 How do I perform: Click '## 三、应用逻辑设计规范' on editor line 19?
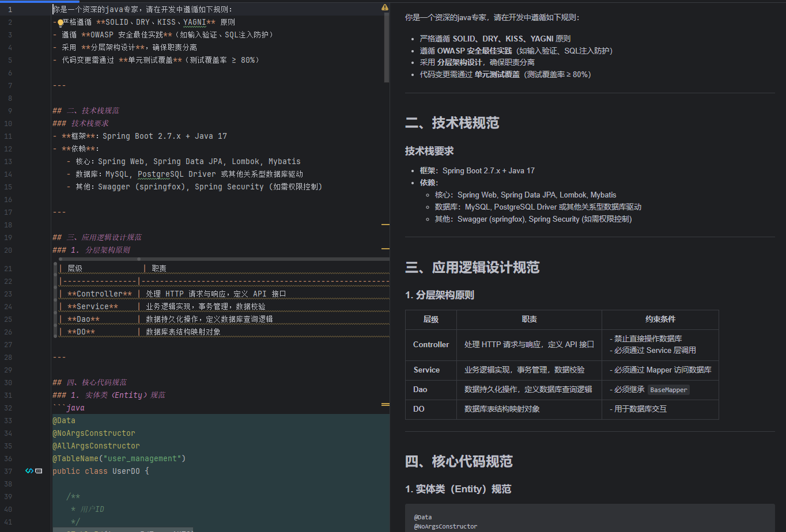[x=97, y=237]
